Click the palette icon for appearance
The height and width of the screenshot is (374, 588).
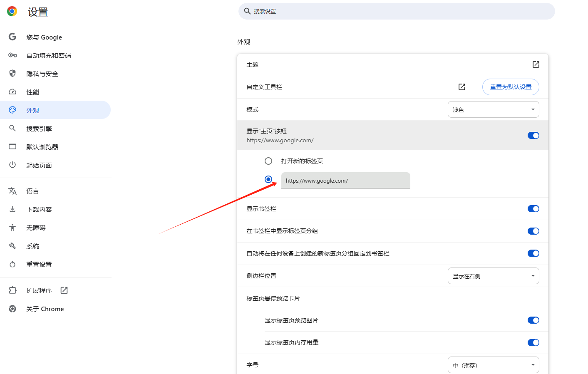click(12, 110)
